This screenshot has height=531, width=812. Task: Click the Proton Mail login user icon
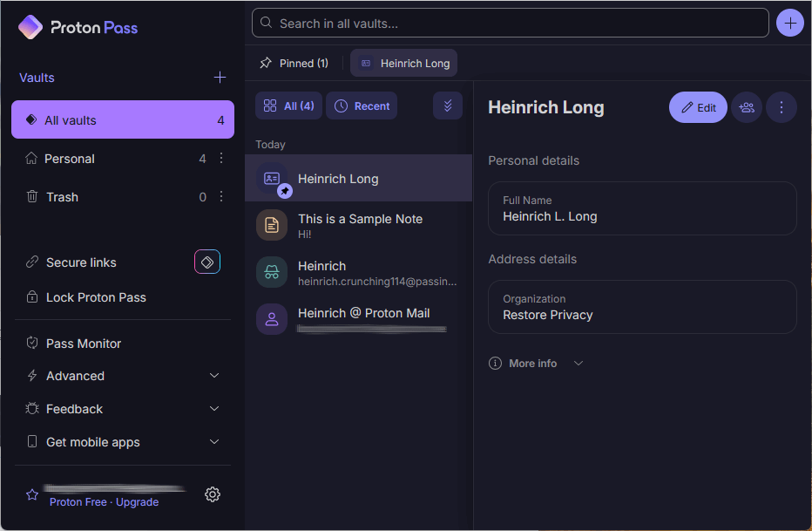point(272,319)
